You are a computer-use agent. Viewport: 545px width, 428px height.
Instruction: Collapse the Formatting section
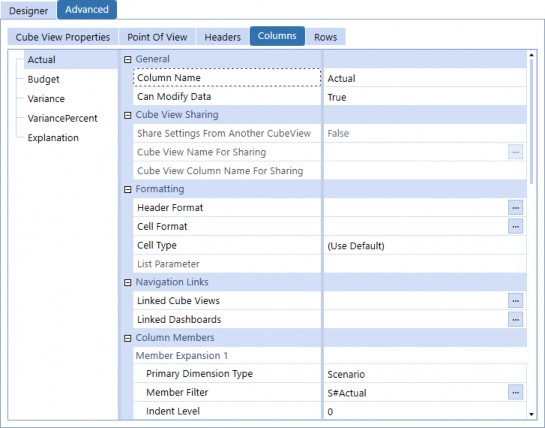tap(128, 189)
